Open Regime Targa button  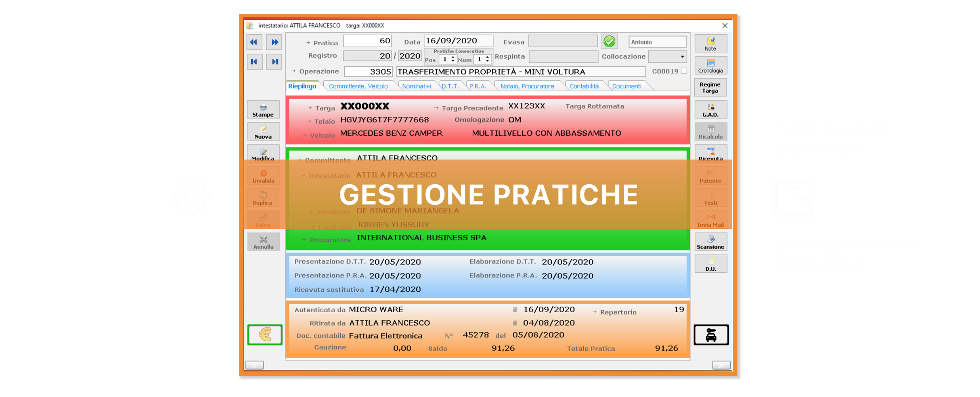pyautogui.click(x=710, y=87)
